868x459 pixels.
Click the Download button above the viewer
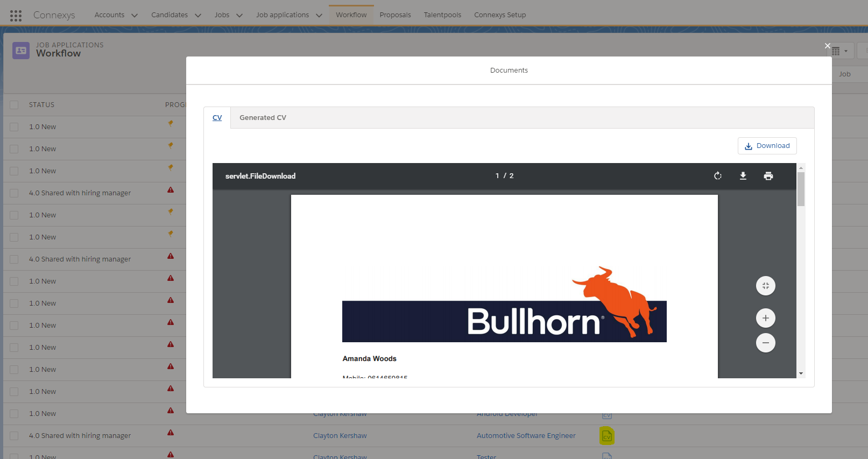[767, 146]
